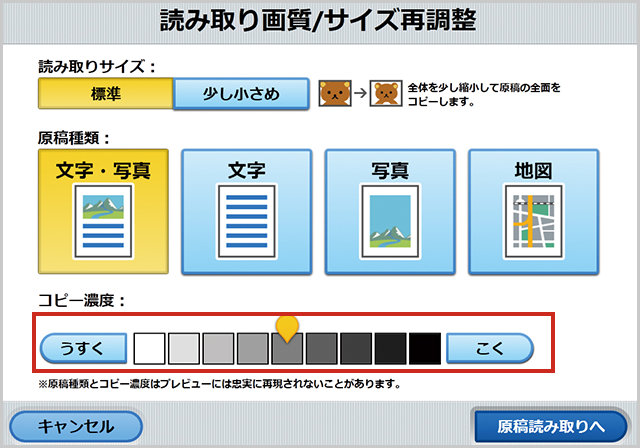The width and height of the screenshot is (640, 448).
Task: Pick the second lightest gray density swatch
Action: pyautogui.click(x=184, y=348)
